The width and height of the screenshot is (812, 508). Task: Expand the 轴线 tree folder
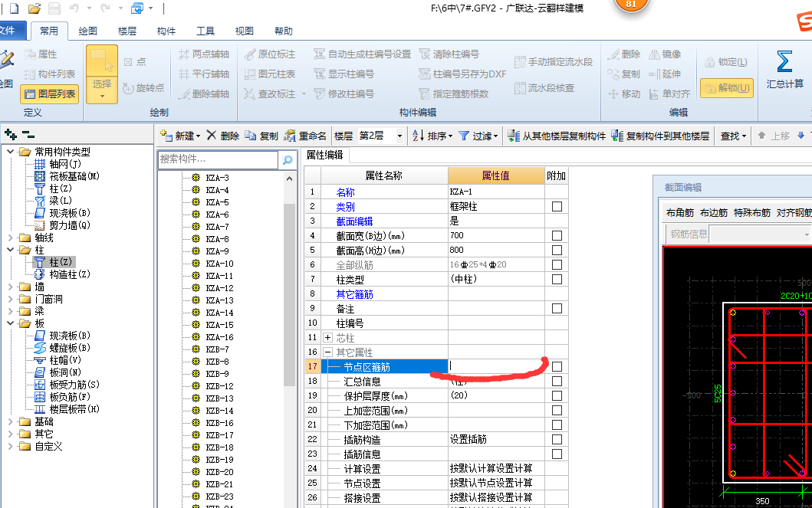pos(11,238)
